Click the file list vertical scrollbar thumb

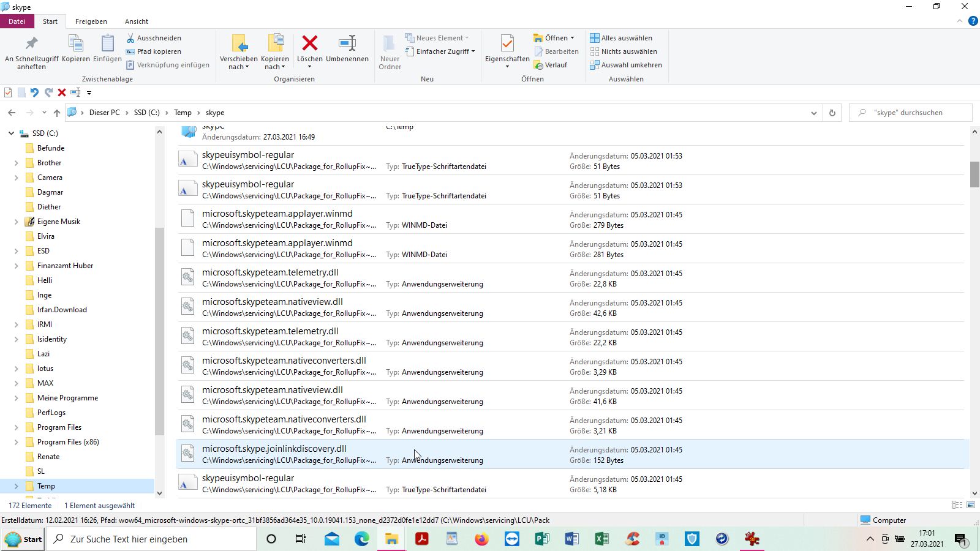[974, 174]
